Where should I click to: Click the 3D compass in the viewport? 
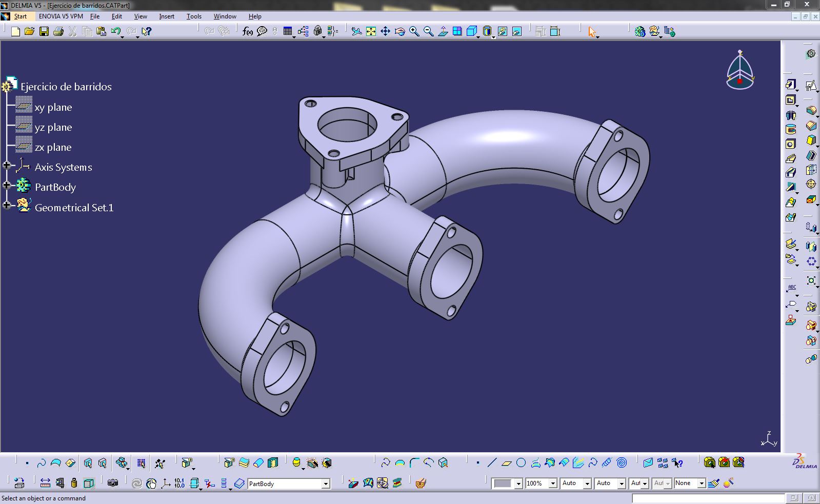click(740, 70)
